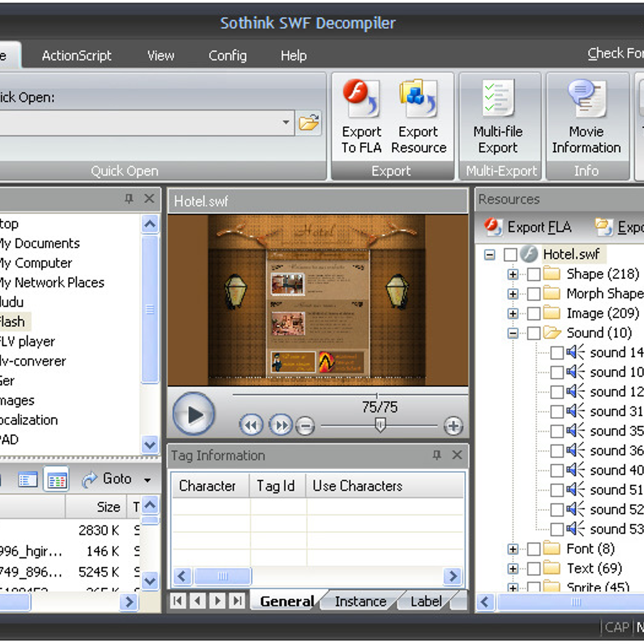
Task: Click the Hotel.swf Flash file icon
Action: tap(529, 254)
